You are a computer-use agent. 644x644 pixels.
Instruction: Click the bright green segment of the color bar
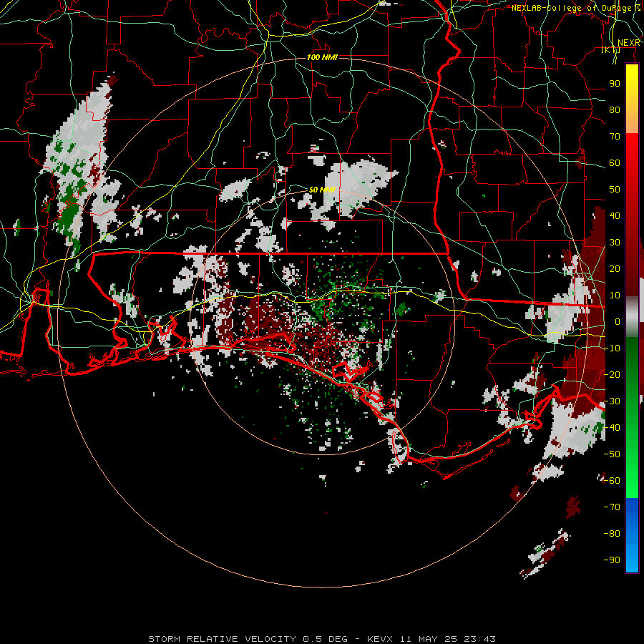[632, 464]
